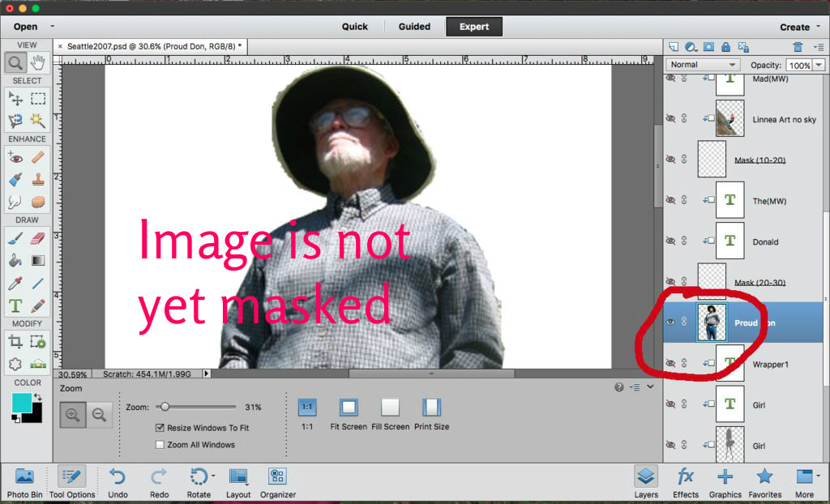Open the blend mode Normal dropdown

pos(702,65)
